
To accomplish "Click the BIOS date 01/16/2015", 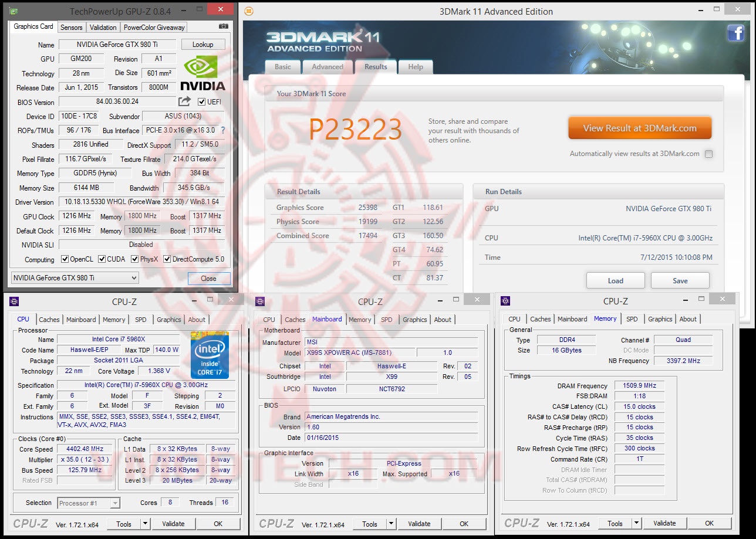I will (392, 438).
